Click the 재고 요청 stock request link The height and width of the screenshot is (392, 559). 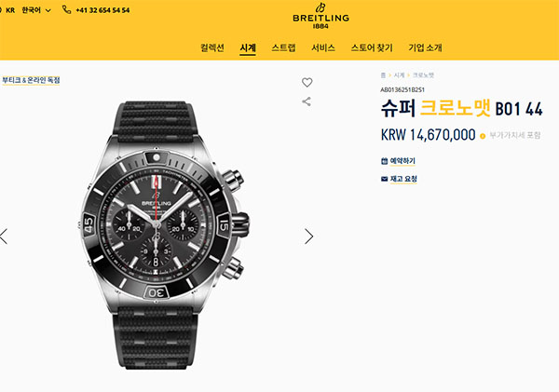pyautogui.click(x=403, y=179)
